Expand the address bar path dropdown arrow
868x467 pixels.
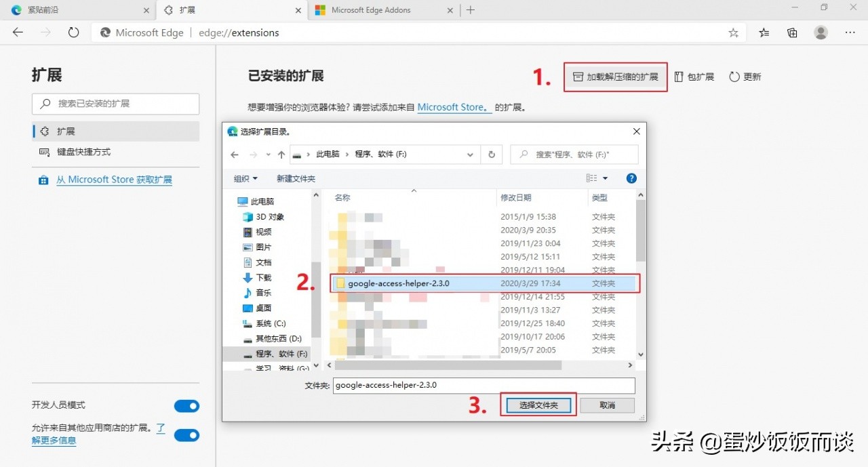pos(471,155)
